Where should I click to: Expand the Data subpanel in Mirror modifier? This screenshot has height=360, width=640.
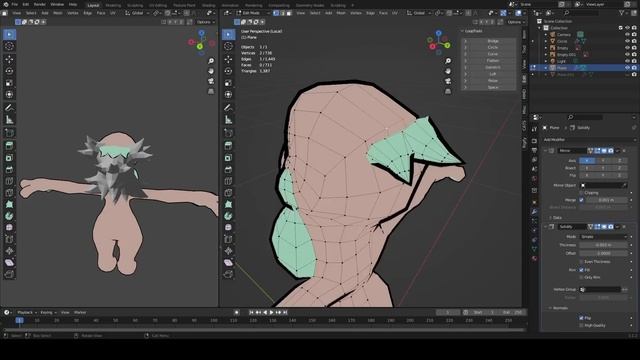point(551,218)
